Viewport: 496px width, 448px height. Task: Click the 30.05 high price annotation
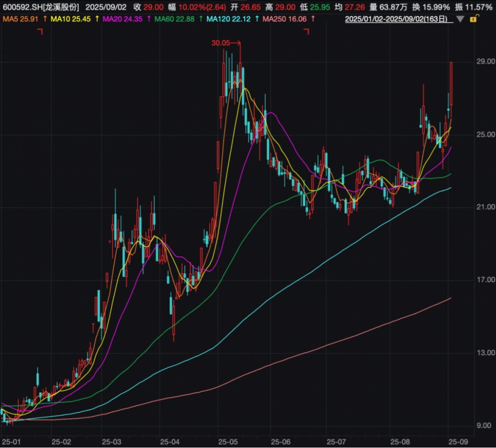tap(220, 43)
